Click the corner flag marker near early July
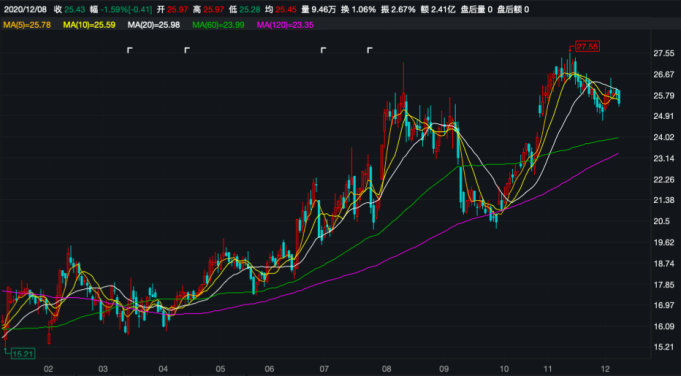Viewport: 681px width, 376px height. [323, 50]
